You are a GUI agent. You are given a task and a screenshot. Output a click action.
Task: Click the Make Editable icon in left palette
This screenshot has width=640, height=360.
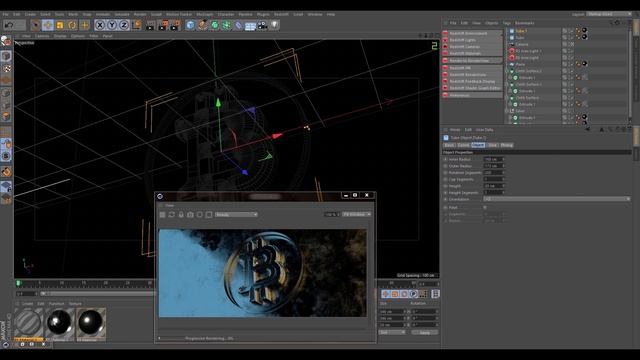point(6,41)
